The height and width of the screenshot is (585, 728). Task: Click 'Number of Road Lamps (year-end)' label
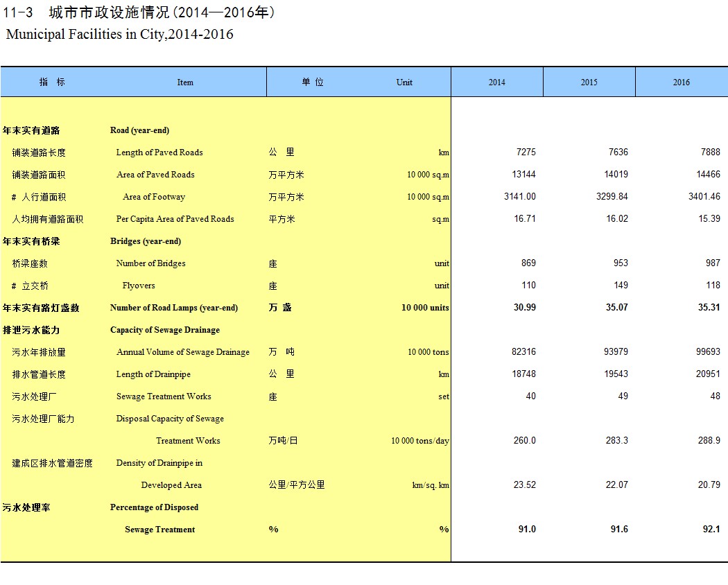tap(173, 308)
